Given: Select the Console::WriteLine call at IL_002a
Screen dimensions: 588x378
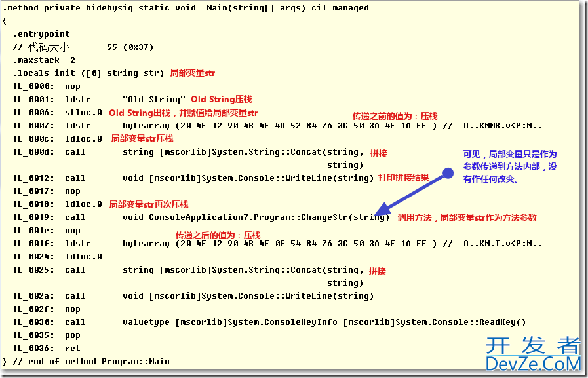Looking at the screenshot, I should [x=248, y=296].
